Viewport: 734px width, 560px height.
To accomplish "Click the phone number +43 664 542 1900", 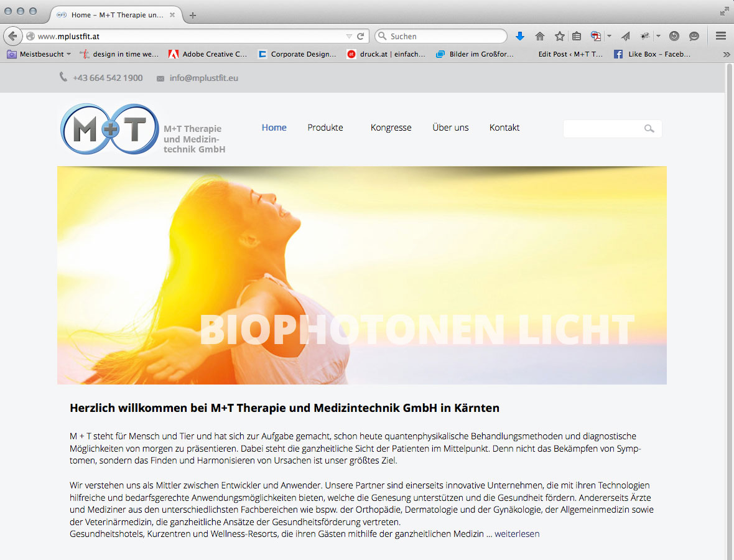I will (108, 78).
